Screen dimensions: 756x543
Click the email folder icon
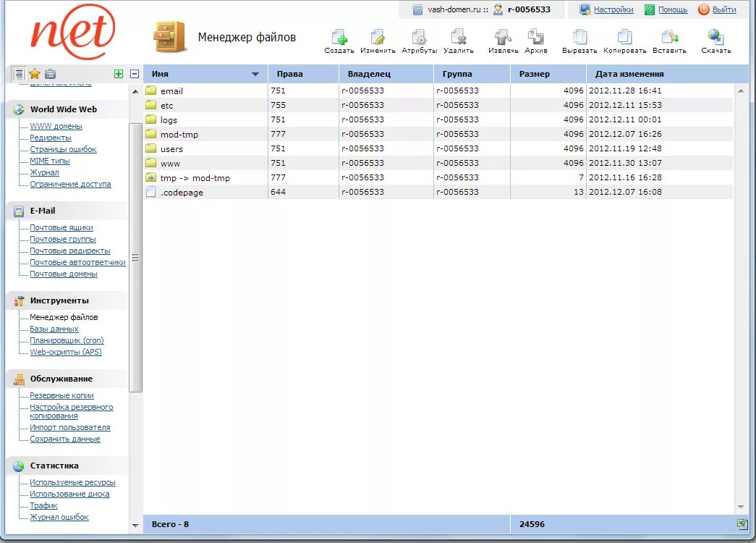[x=151, y=90]
